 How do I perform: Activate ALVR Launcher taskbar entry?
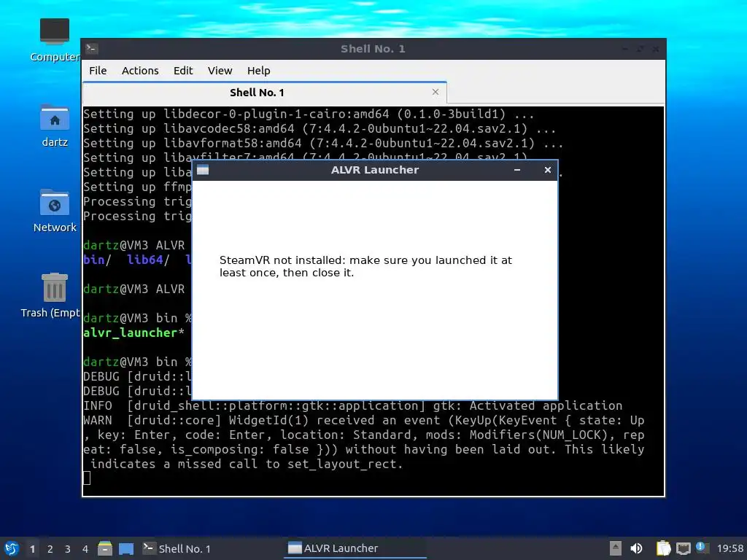[355, 548]
